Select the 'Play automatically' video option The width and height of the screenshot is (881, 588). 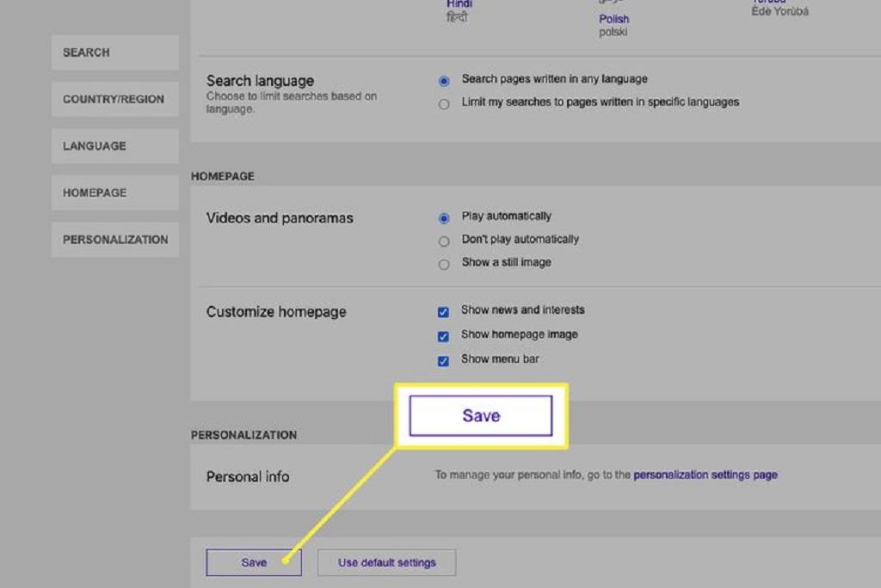[444, 218]
